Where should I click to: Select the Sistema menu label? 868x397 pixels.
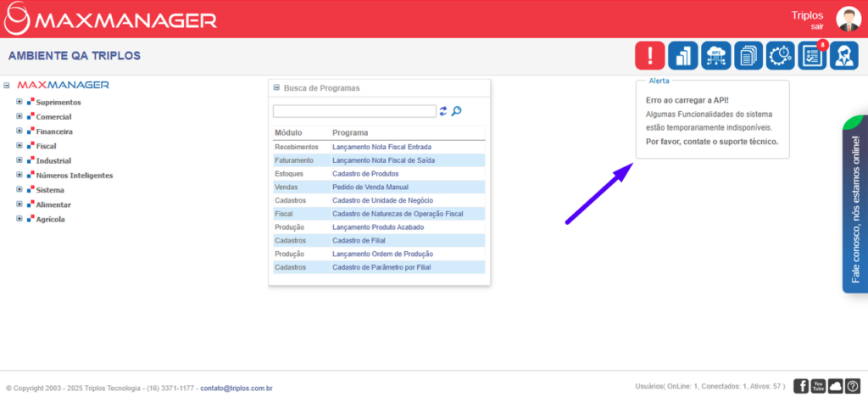point(50,190)
